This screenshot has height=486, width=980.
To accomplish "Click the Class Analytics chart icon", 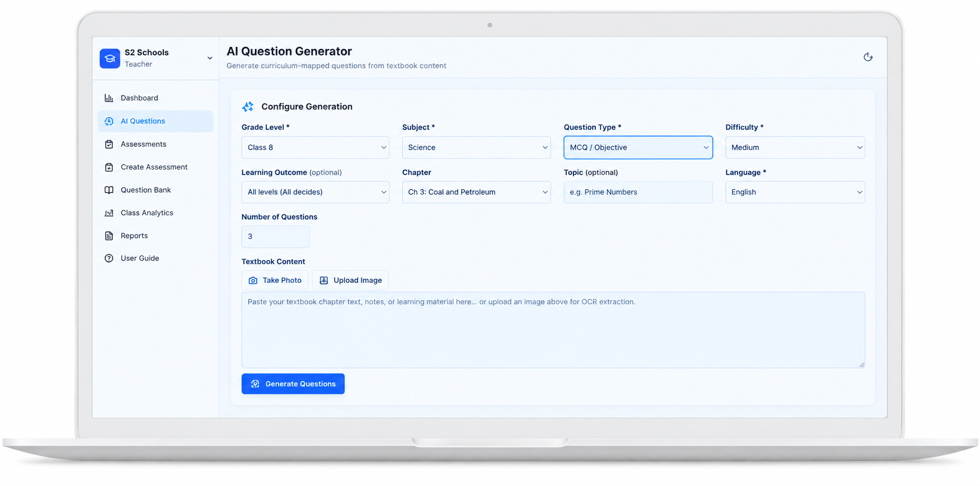I will pyautogui.click(x=109, y=213).
